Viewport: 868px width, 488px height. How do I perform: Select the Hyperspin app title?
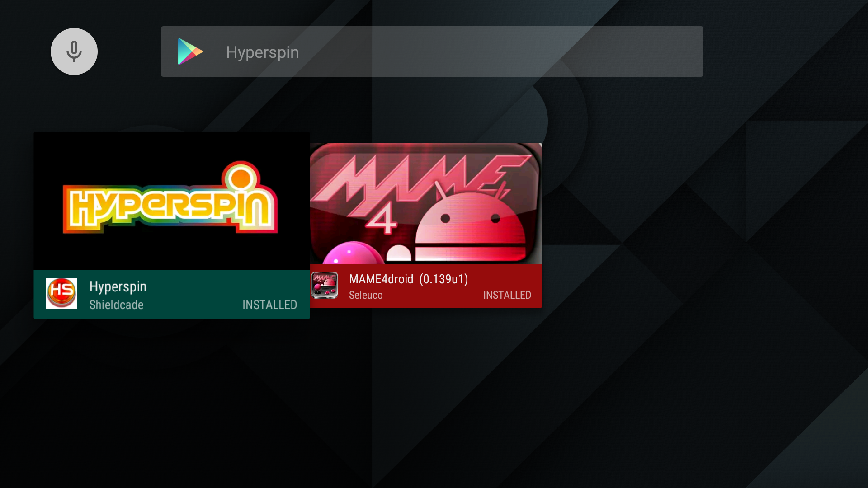(118, 287)
